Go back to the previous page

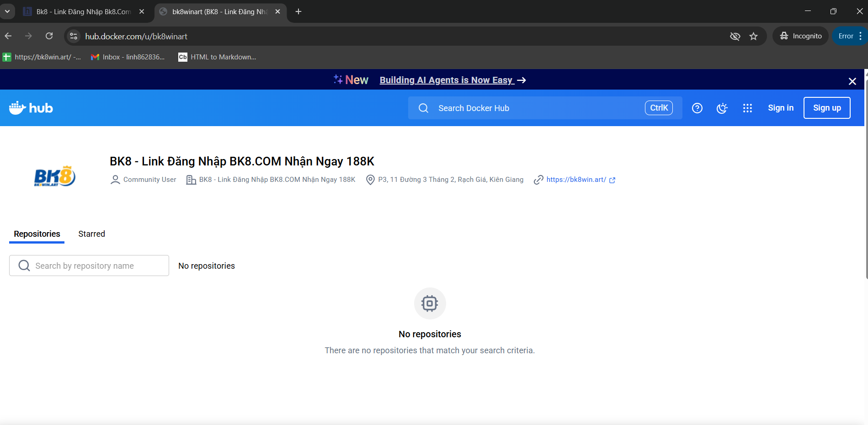tap(8, 36)
